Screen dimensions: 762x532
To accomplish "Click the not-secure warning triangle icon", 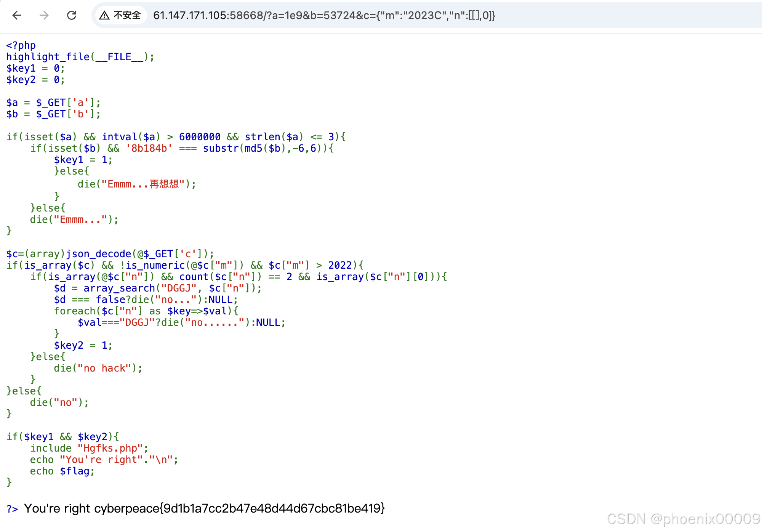I will [104, 15].
